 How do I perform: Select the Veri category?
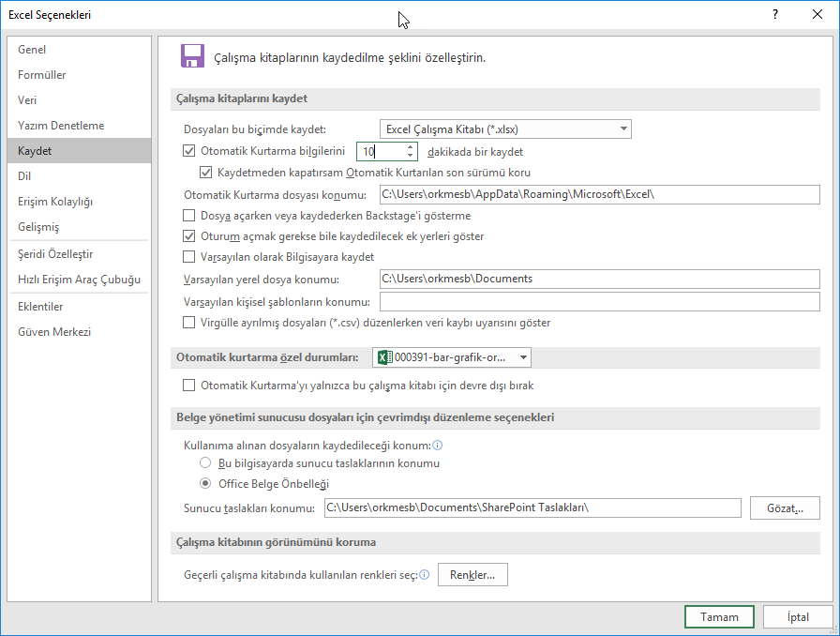pyautogui.click(x=80, y=99)
